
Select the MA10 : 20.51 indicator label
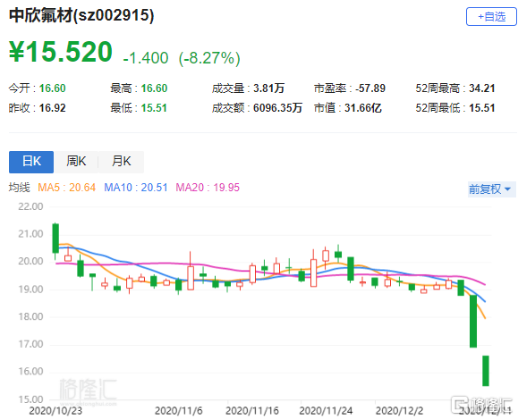pos(136,188)
